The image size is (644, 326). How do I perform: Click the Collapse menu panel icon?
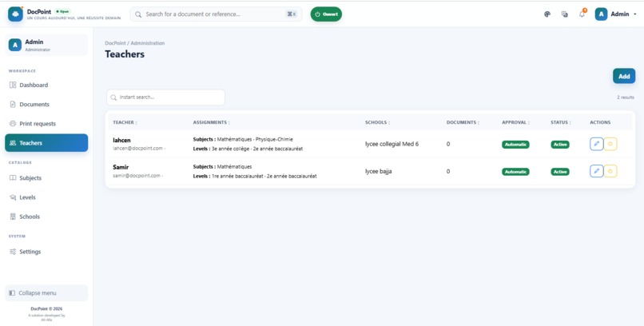click(12, 293)
